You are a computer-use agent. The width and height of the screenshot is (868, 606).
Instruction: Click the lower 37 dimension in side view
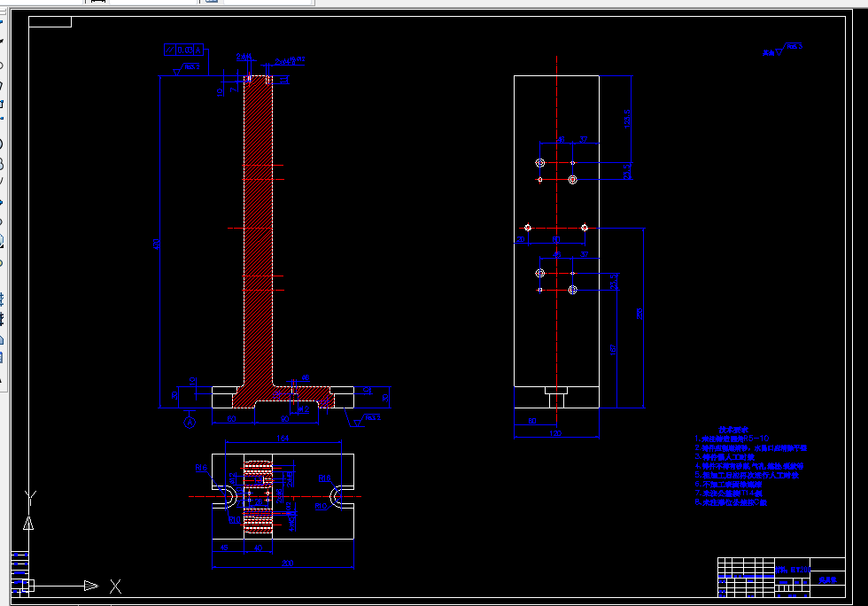point(584,254)
